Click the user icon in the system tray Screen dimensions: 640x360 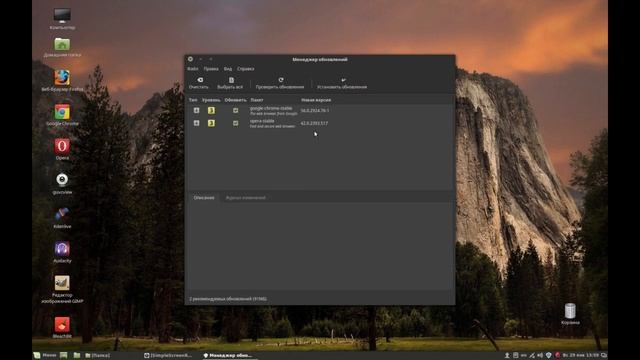507,356
